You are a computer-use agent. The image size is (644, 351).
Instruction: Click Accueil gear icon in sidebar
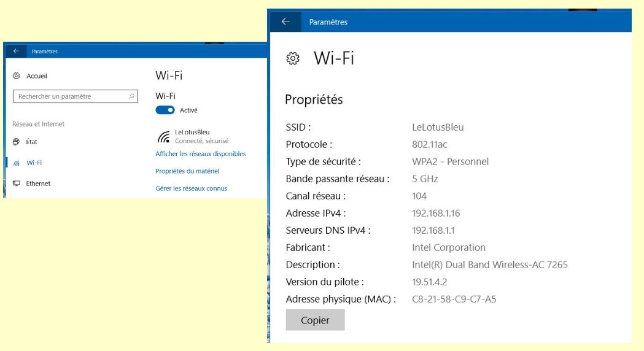pyautogui.click(x=17, y=76)
